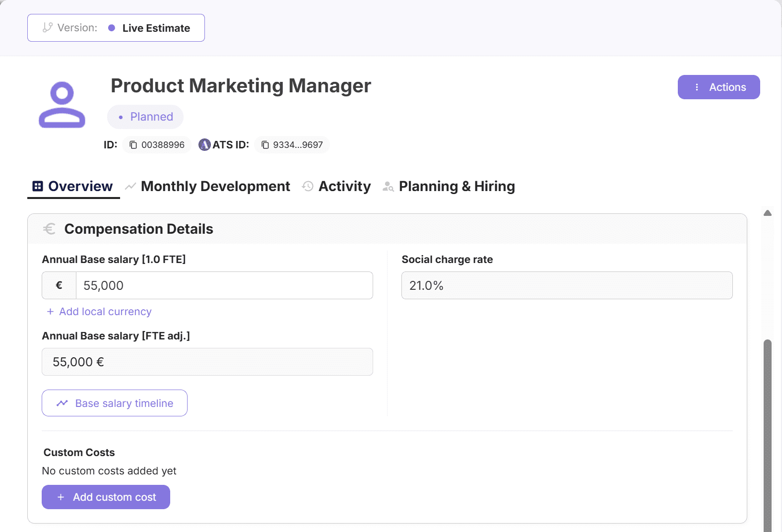The height and width of the screenshot is (532, 782).
Task: Open the Actions menu
Action: (x=718, y=87)
